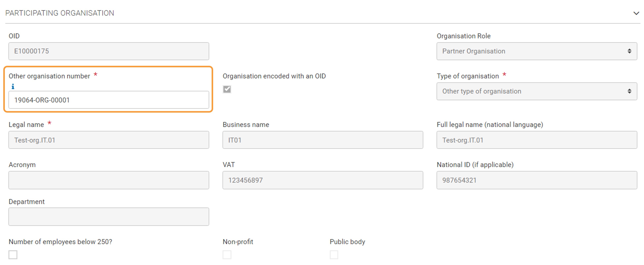644x265 pixels.
Task: Click the OID field showing E10000175
Action: 109,51
